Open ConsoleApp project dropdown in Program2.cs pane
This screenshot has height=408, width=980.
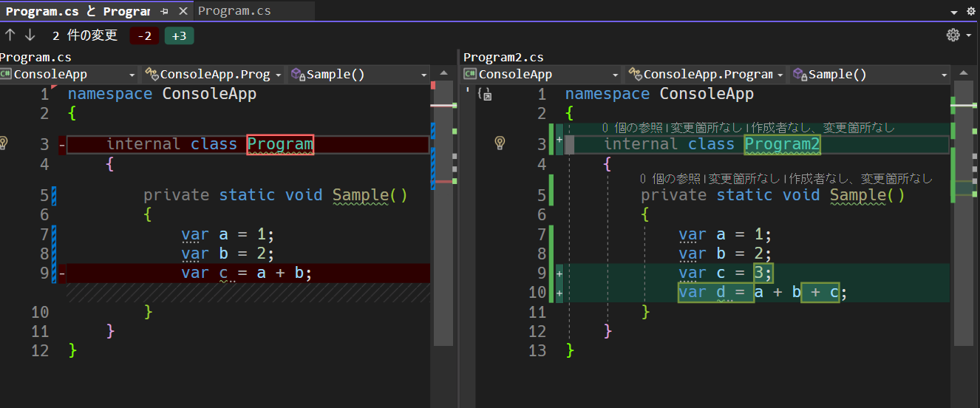pos(616,75)
